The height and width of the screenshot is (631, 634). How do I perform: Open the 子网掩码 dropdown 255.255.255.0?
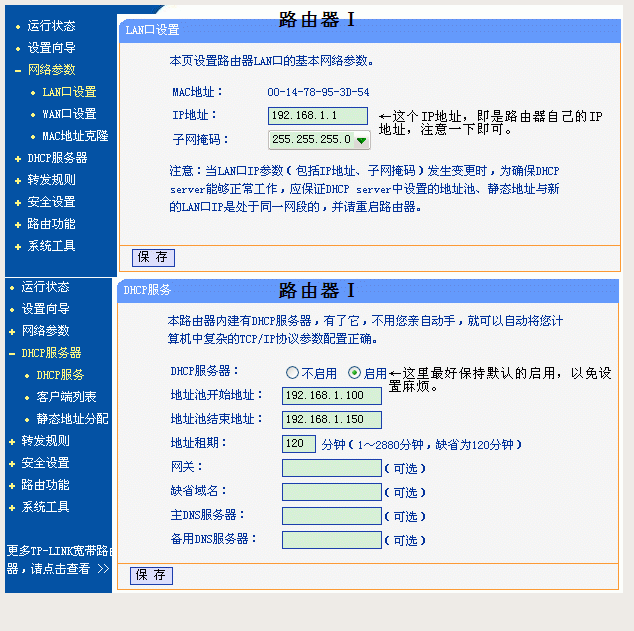(x=319, y=140)
